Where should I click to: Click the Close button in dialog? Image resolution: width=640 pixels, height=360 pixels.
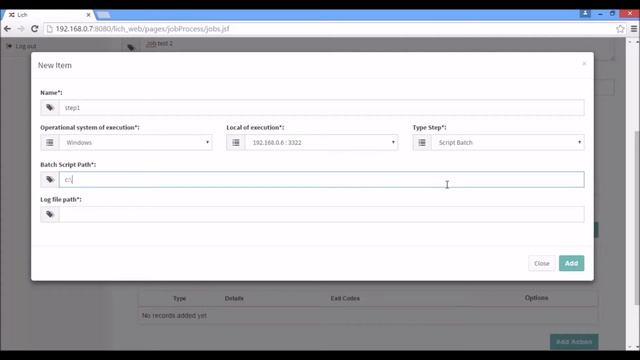[542, 263]
